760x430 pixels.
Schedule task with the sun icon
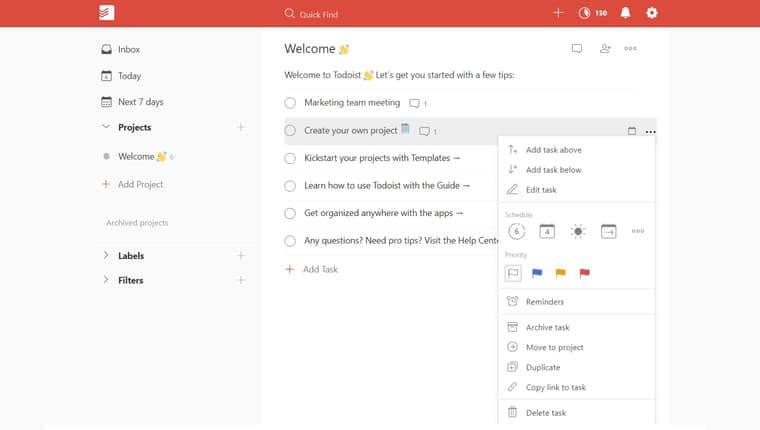[578, 231]
